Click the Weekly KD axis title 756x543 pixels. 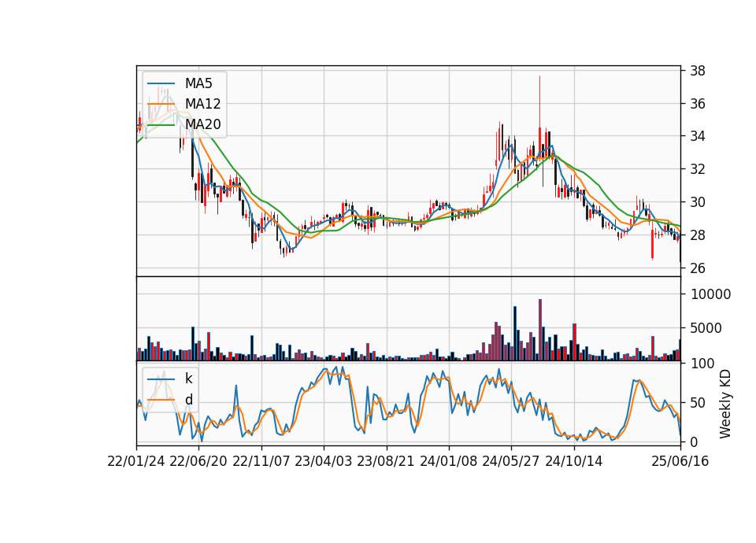[x=725, y=404]
